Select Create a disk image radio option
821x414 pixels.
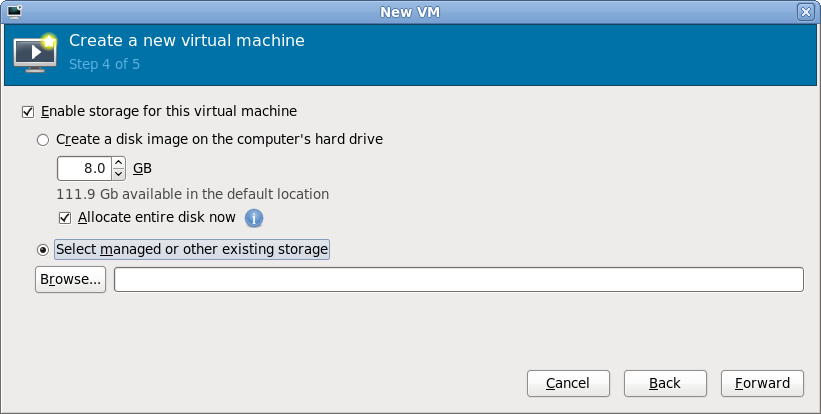tap(43, 139)
